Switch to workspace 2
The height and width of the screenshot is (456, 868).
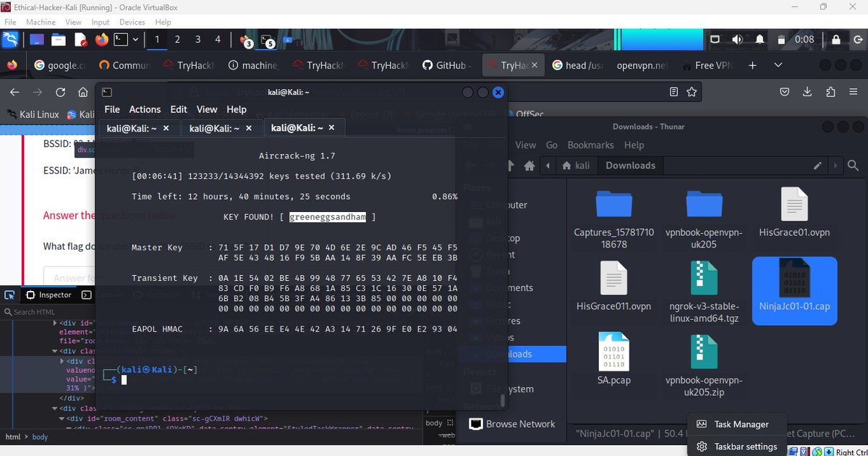point(177,39)
